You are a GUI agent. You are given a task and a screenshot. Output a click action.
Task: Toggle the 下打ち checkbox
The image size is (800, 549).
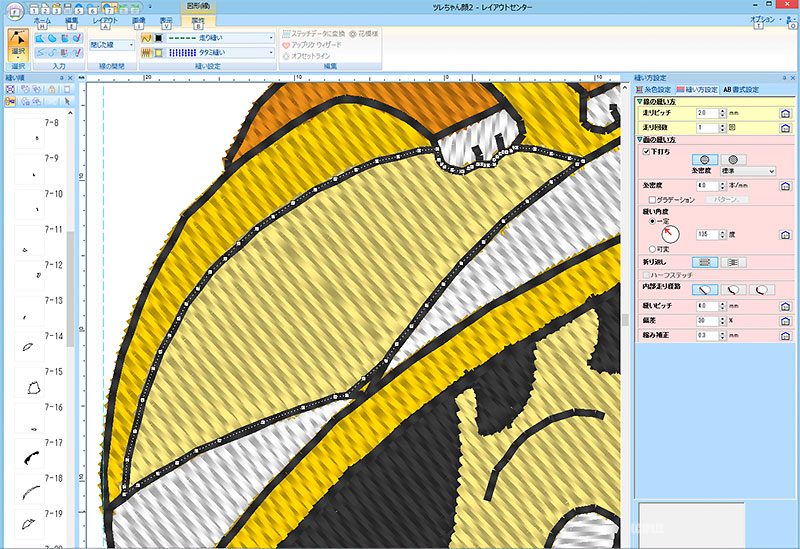646,151
